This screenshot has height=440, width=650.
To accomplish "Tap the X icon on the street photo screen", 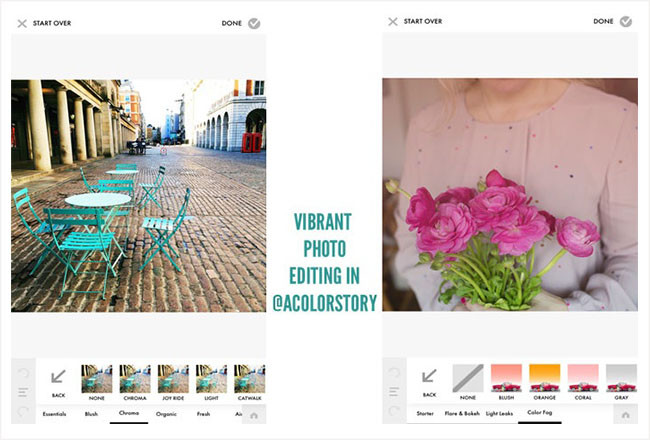I will (x=22, y=24).
